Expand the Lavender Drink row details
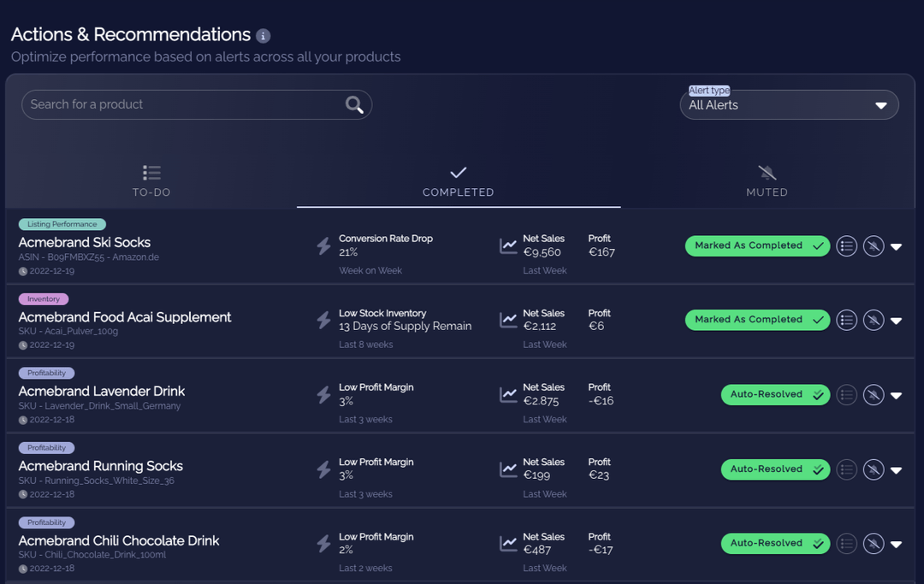 click(x=897, y=396)
